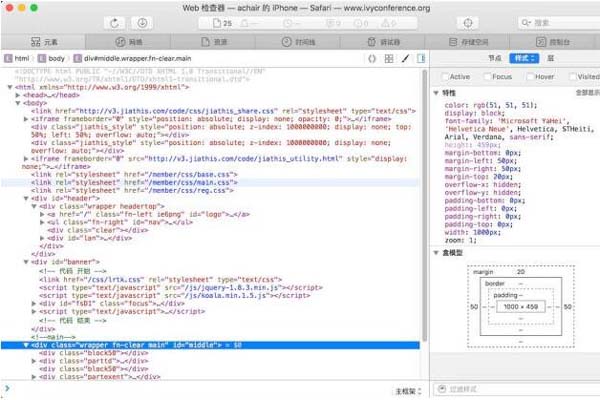
Task: Switch to the Storage tab
Action: pos(468,42)
